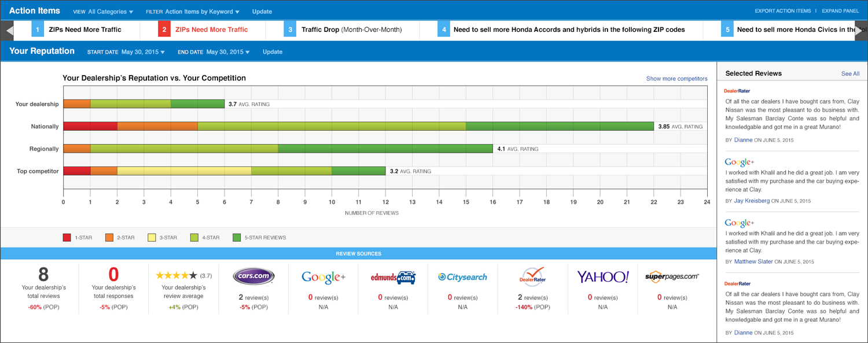Open action item 5 about Honda Civics
The width and height of the screenshot is (868, 343).
click(796, 29)
